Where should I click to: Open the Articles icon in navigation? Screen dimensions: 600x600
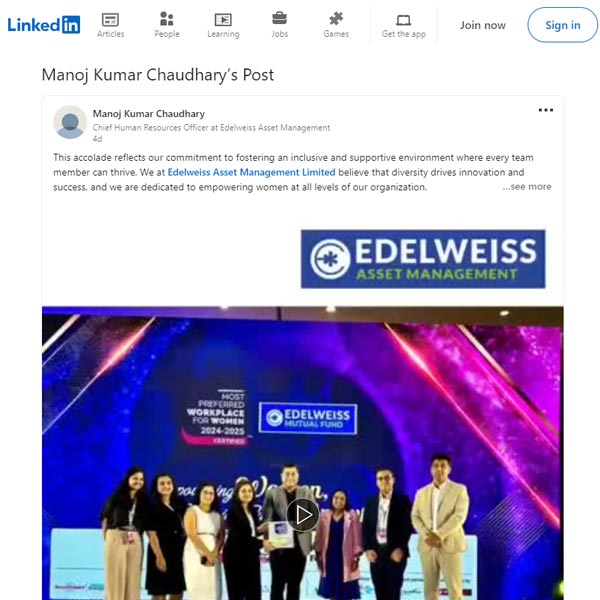click(x=110, y=20)
